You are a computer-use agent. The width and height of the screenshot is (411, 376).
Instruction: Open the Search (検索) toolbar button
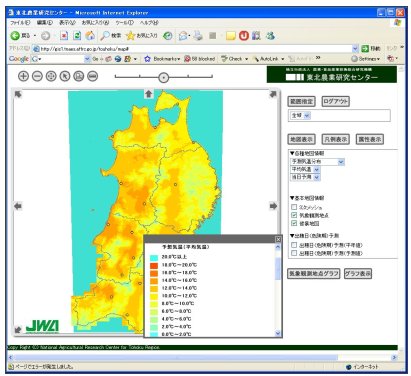[x=111, y=36]
